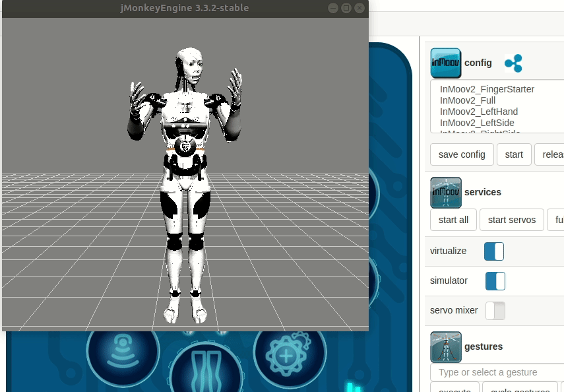Disable the virtualize toggle
This screenshot has width=564, height=392.
[493, 251]
